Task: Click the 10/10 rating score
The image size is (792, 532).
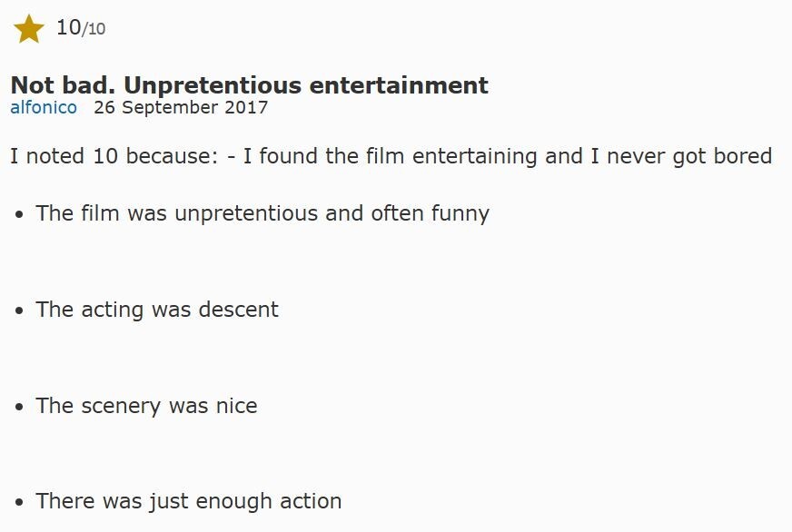Action: coord(81,28)
